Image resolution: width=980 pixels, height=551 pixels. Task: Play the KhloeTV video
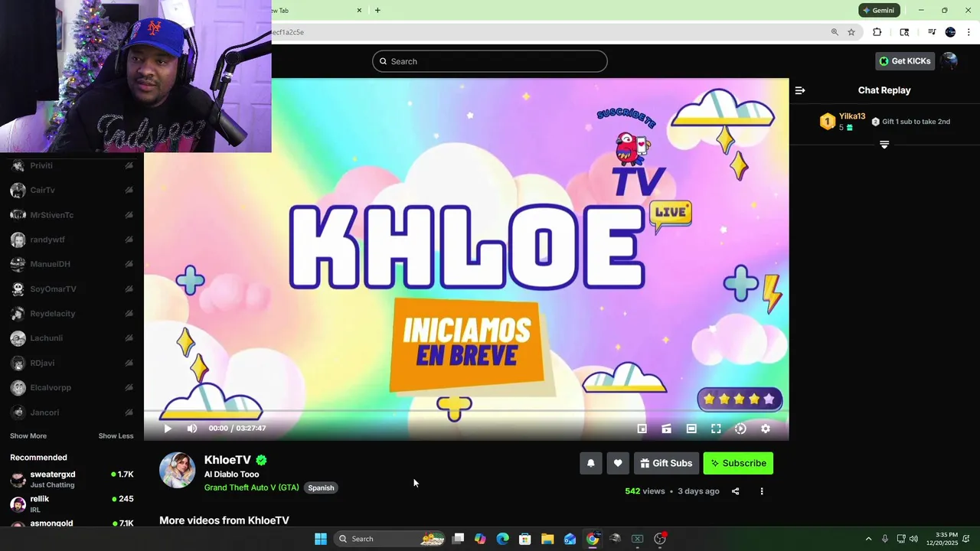coord(168,429)
